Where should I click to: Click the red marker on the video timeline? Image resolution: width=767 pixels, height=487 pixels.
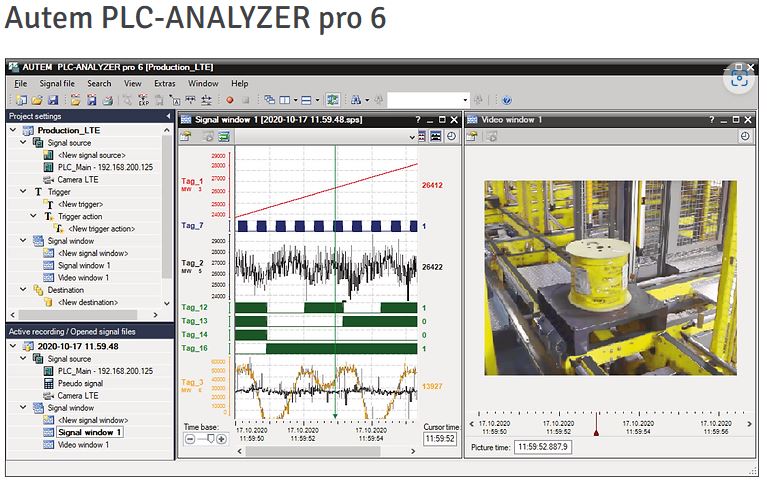[x=597, y=430]
